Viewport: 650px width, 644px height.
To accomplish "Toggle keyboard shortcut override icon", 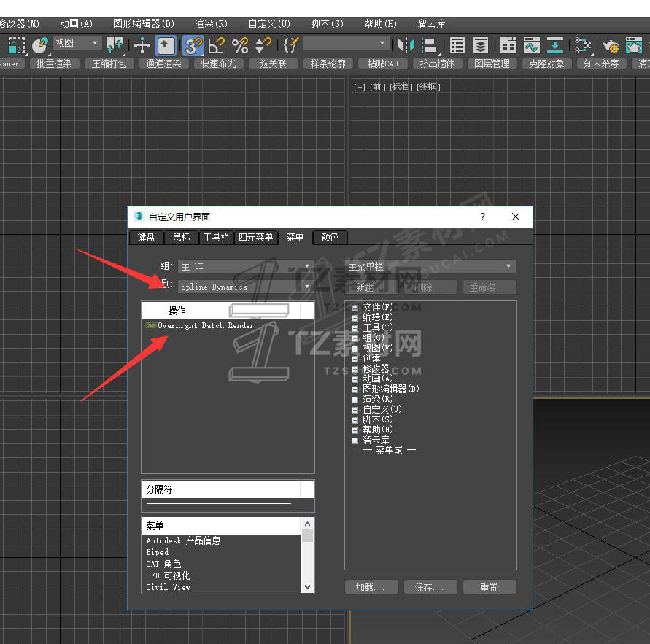I will click(x=166, y=45).
